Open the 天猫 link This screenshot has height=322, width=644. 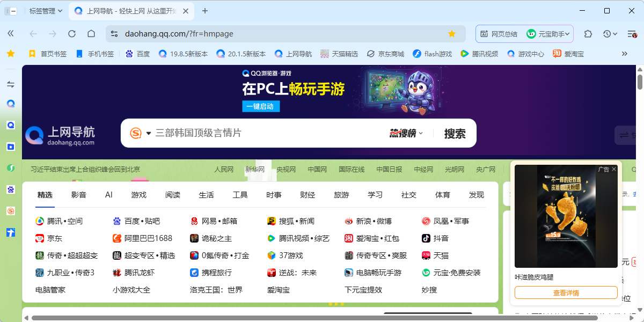[435, 255]
